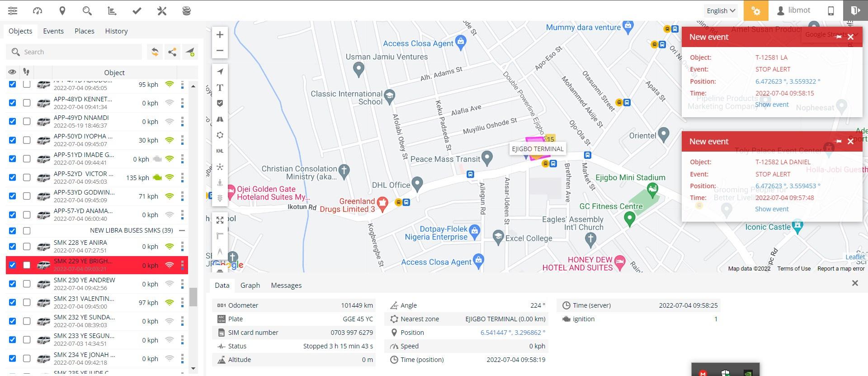This screenshot has height=376, width=868.
Task: Switch to the Graph tab
Action: point(250,285)
